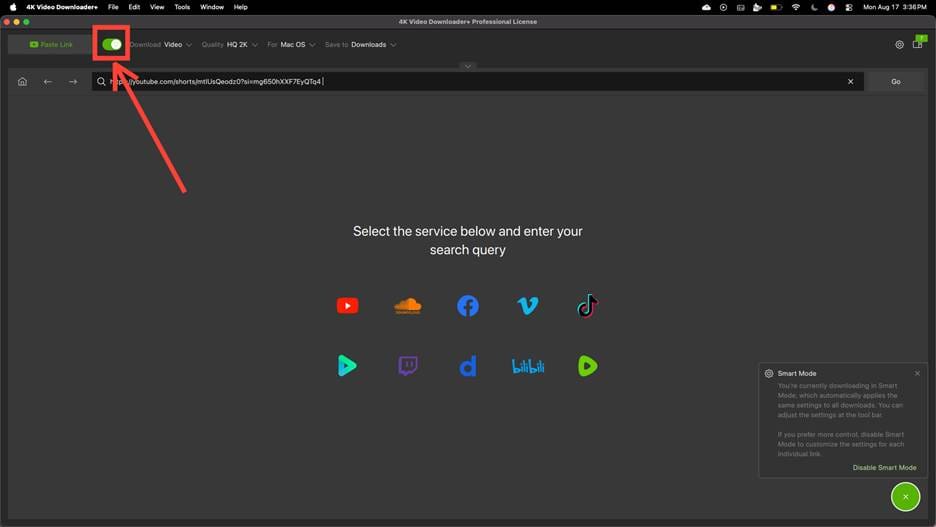Screen dimensions: 936x527
Task: Open settings gear in toolbar
Action: (x=899, y=45)
